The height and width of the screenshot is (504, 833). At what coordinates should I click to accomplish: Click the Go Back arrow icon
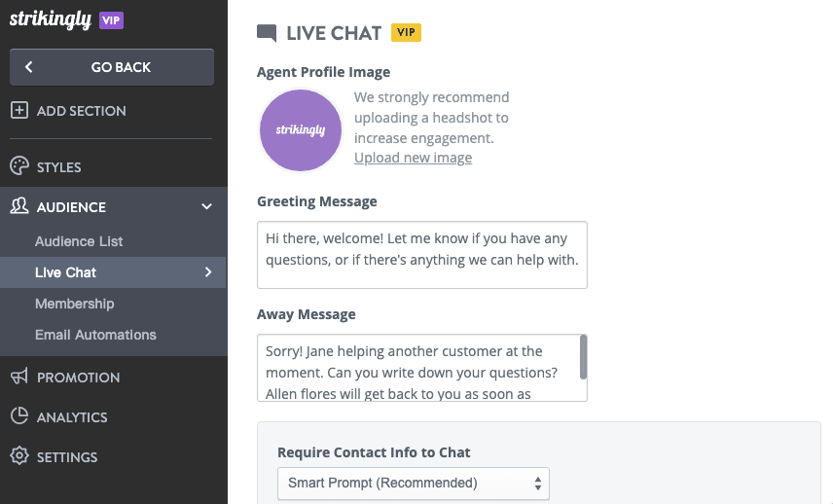pyautogui.click(x=29, y=67)
